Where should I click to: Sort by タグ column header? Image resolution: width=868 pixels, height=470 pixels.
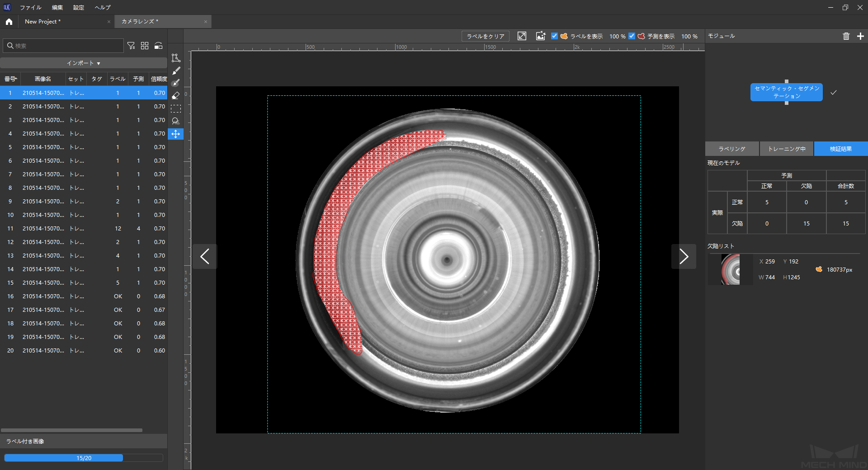click(97, 79)
